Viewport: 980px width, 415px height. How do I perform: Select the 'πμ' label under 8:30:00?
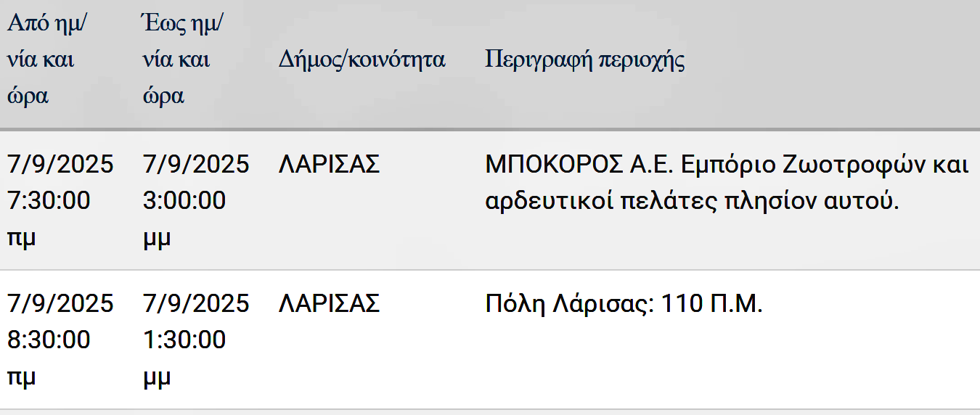click(x=22, y=377)
